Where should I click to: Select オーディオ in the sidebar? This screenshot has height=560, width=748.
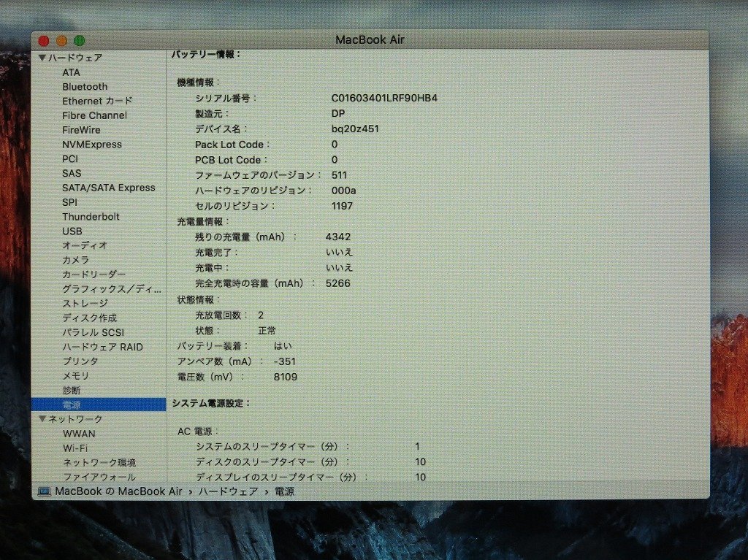tap(85, 245)
